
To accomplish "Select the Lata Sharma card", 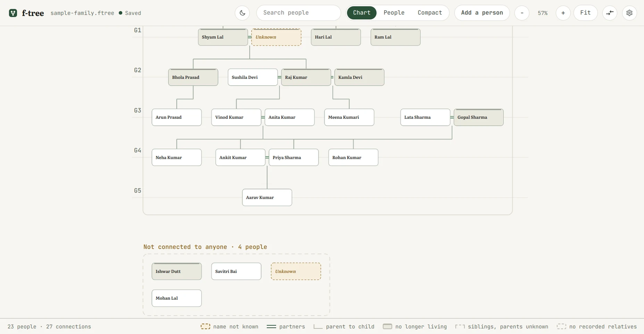I will pyautogui.click(x=425, y=117).
